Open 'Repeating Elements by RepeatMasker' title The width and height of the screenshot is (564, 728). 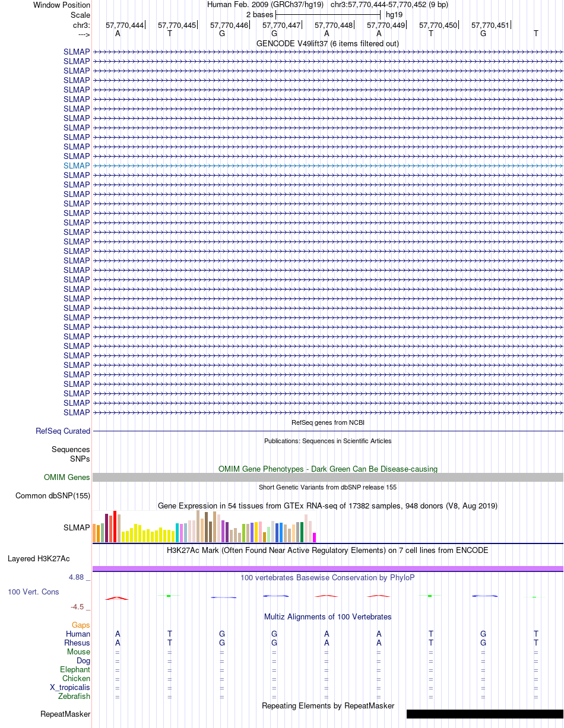coord(328,705)
